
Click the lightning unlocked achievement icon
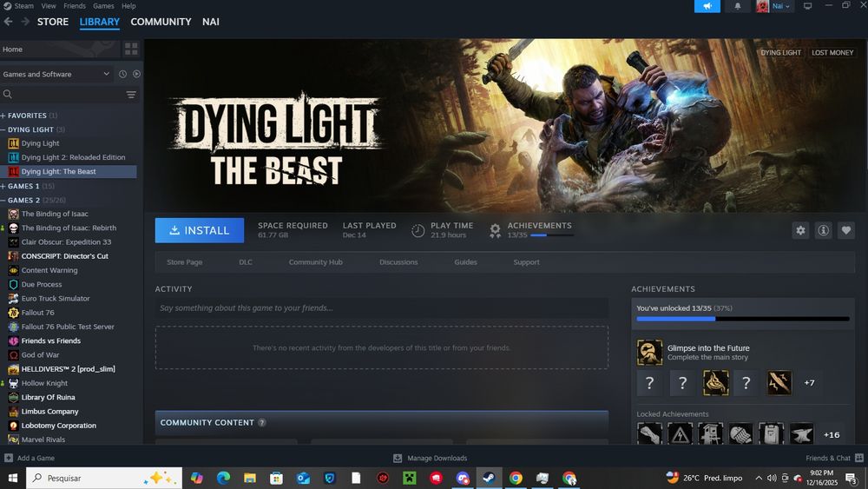coord(779,383)
